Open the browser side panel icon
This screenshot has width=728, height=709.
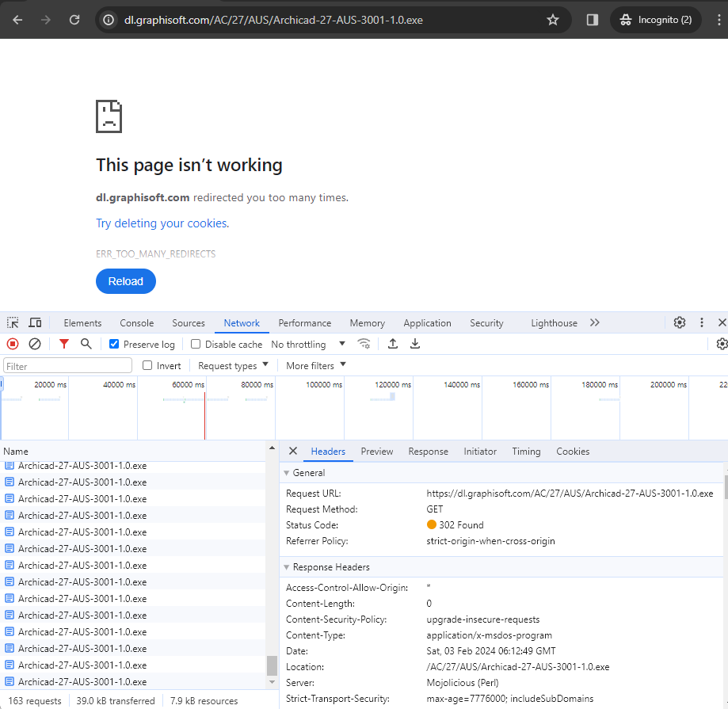(593, 20)
